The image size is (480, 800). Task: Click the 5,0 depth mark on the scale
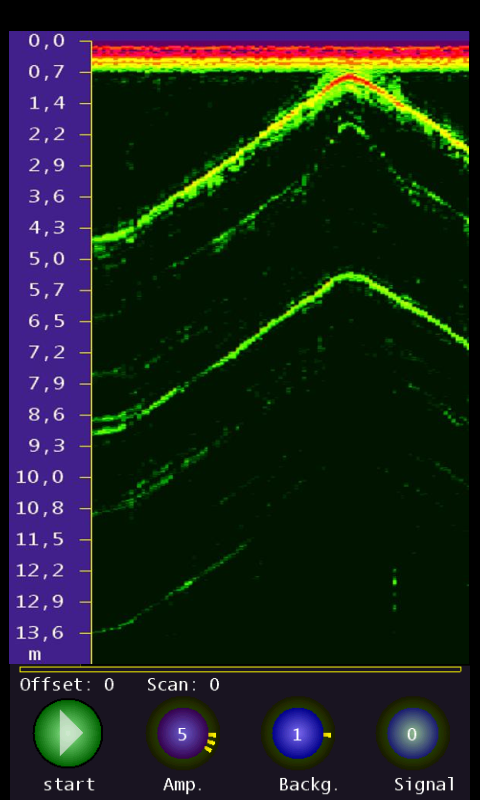(46, 259)
